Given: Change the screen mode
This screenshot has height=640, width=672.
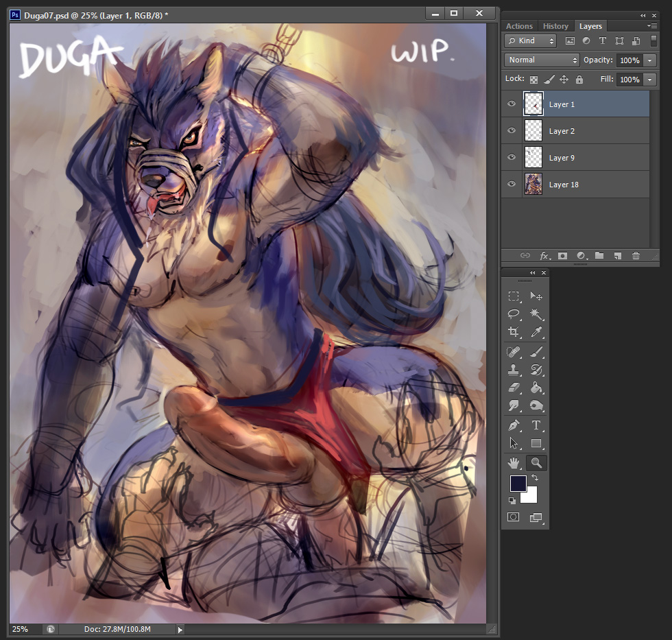Looking at the screenshot, I should (536, 517).
